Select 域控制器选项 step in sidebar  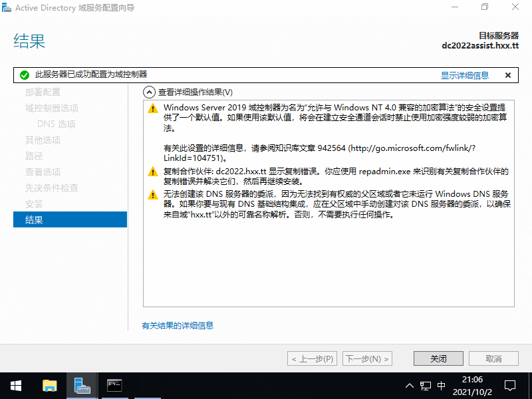click(x=52, y=108)
